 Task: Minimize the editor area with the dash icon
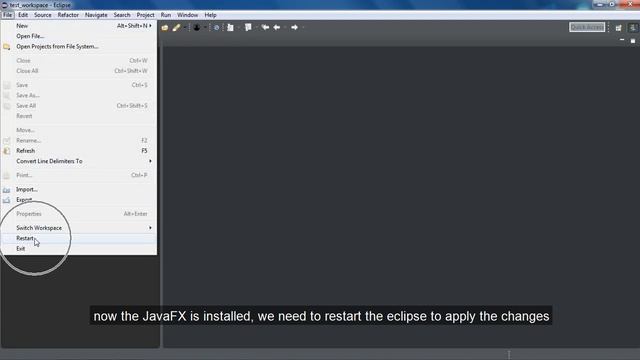pos(622,40)
